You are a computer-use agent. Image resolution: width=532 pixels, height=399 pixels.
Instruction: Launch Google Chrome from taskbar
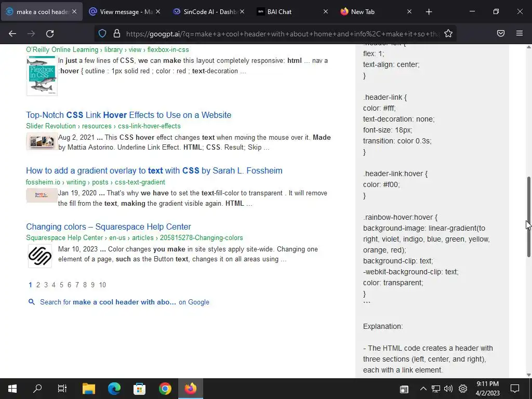click(165, 389)
